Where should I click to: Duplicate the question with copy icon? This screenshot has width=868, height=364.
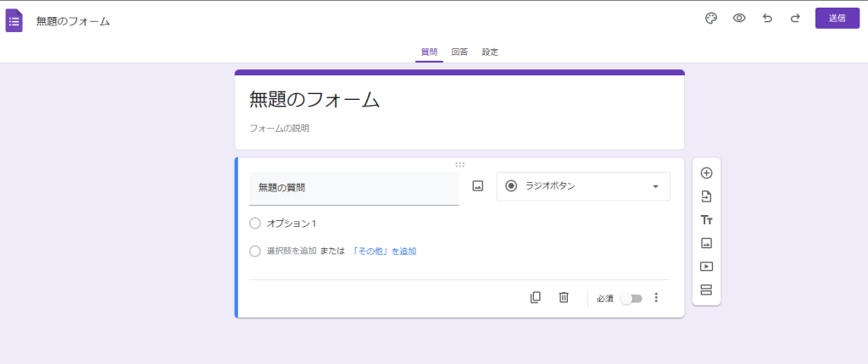536,297
